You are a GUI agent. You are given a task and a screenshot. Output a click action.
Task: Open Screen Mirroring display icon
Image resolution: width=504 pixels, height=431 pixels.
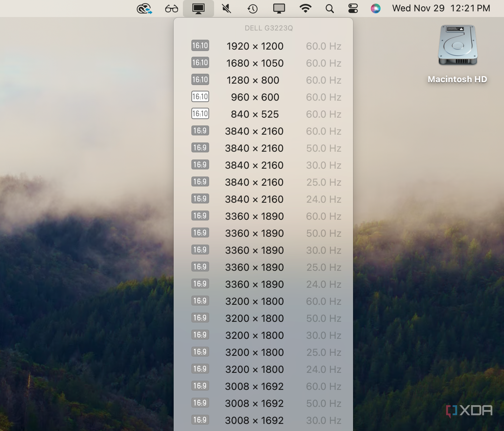279,9
